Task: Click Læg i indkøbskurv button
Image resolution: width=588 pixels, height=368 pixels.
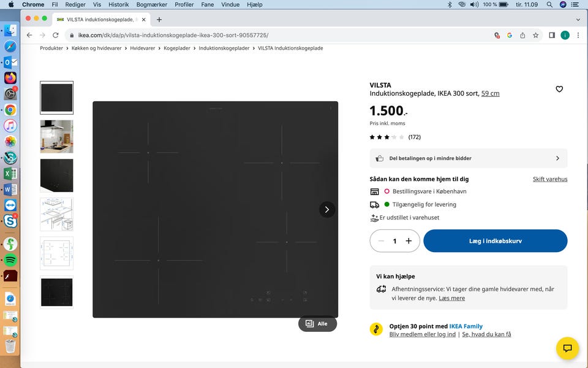Action: [496, 240]
